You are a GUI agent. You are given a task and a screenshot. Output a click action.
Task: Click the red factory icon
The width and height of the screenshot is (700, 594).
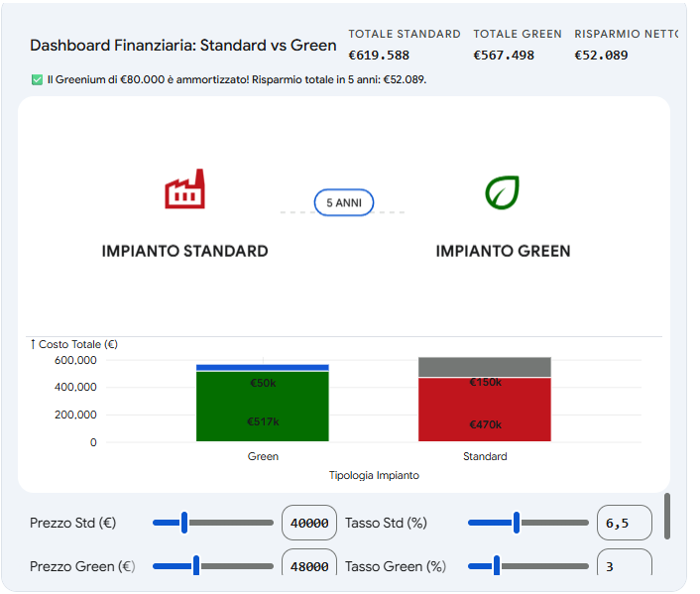coord(184,189)
